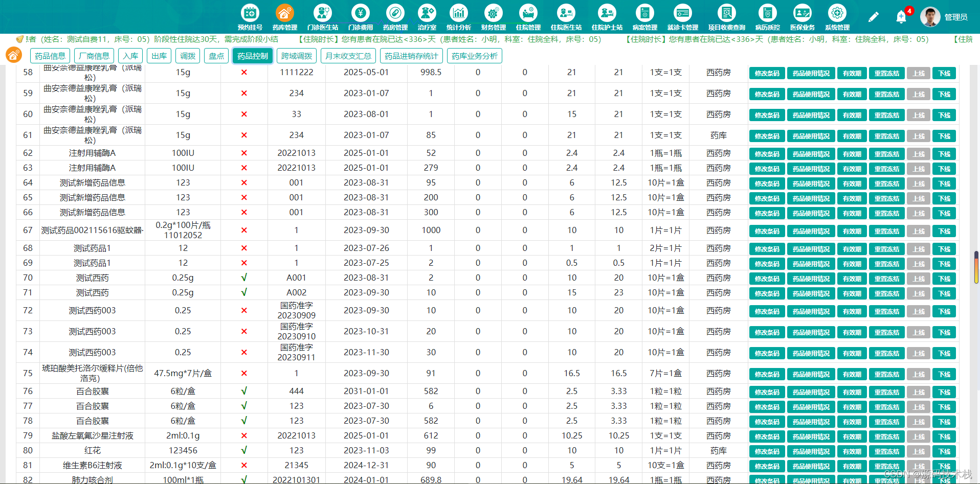This screenshot has height=484, width=980.
Task: Click 药品使用情况 for row 79 盐酸左氧氟沙星注射液
Action: coord(811,436)
